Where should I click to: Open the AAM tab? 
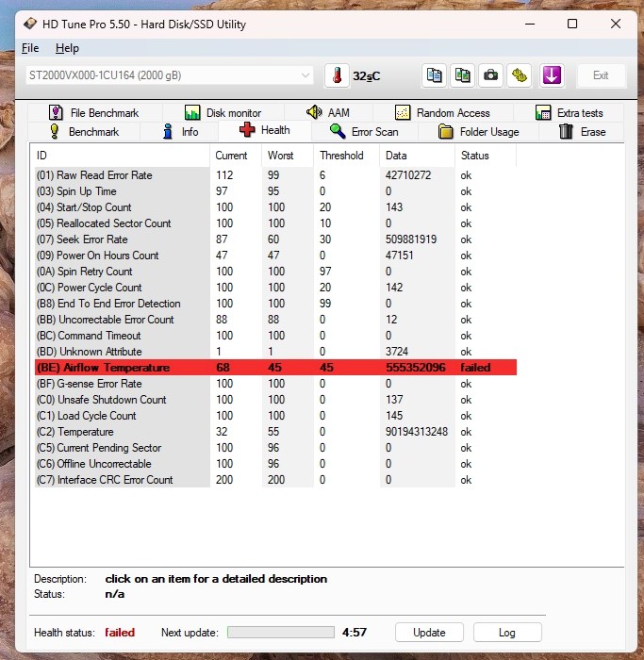pyautogui.click(x=327, y=113)
